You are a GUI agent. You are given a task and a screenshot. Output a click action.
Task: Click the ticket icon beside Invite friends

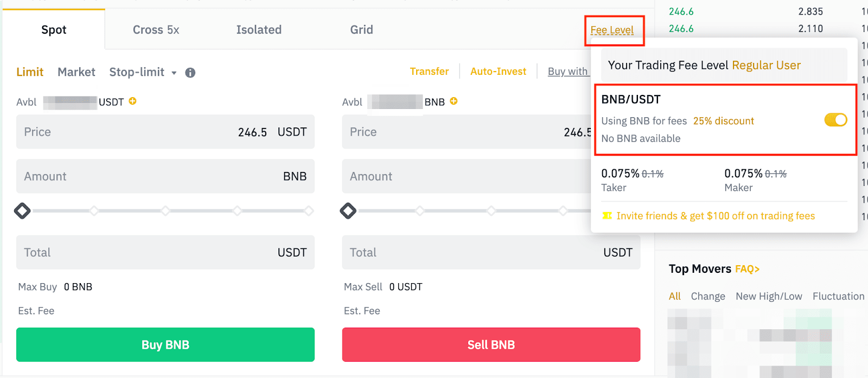tap(607, 216)
